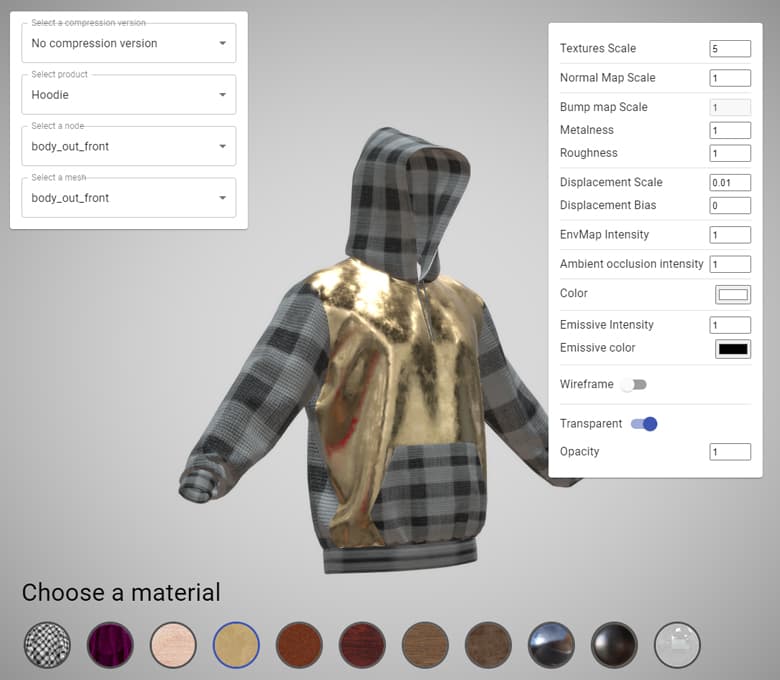This screenshot has width=780, height=680.
Task: Select the clear glass sphere material
Action: (x=677, y=645)
